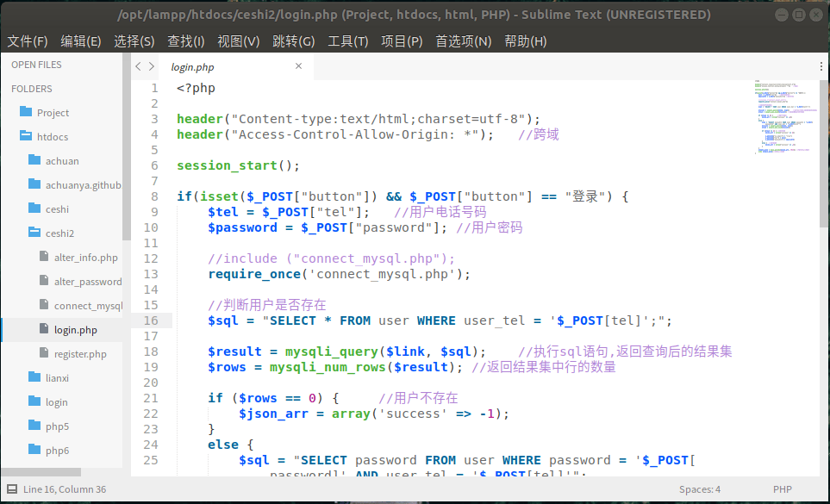Open the 工具(T) tools menu
The image size is (830, 504).
click(347, 41)
